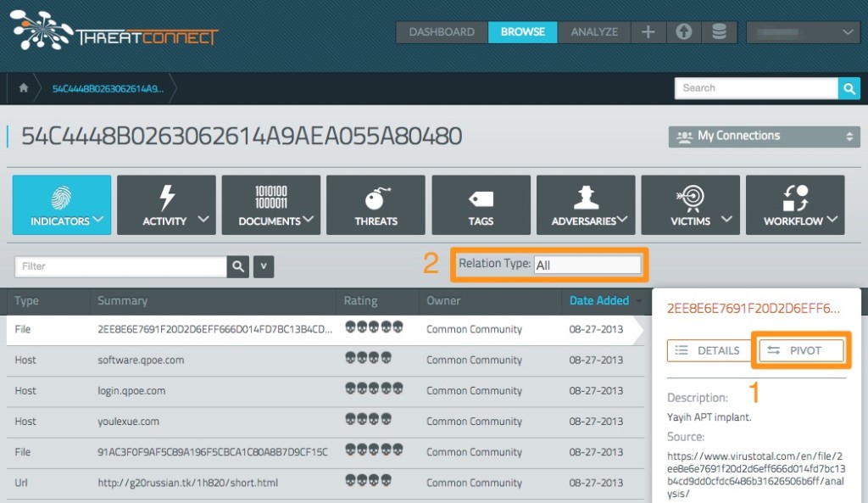The height and width of the screenshot is (503, 868).
Task: Click the database stack icon
Action: point(719,32)
